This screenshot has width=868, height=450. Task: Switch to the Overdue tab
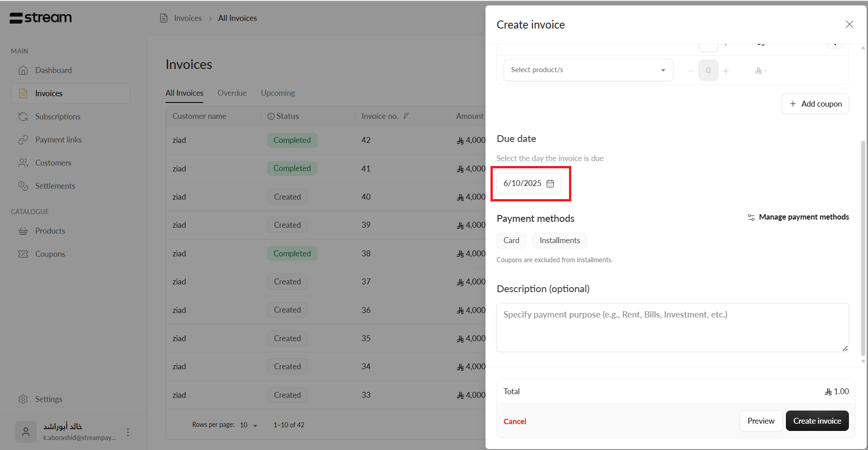click(x=232, y=93)
